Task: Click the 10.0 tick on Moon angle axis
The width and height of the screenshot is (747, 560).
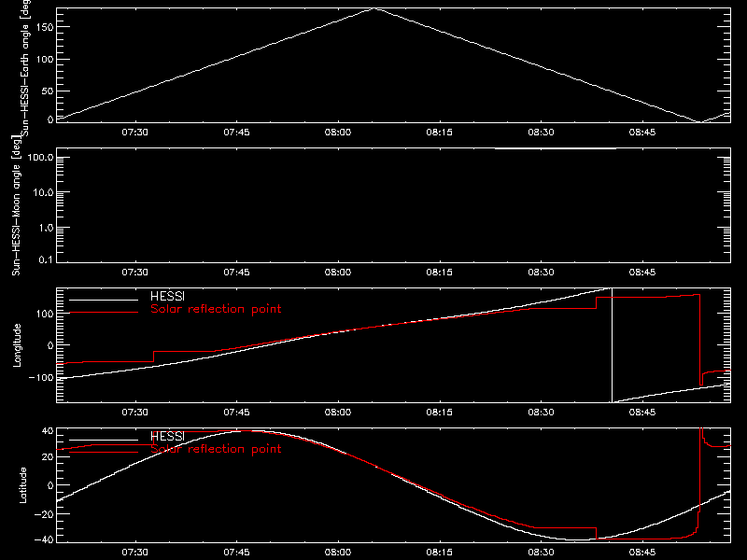Action: 43,193
